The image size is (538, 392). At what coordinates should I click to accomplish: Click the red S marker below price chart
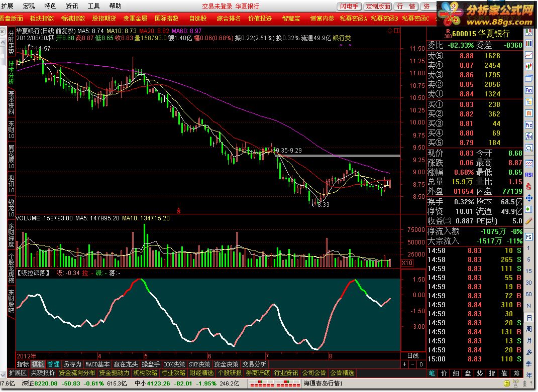178,211
